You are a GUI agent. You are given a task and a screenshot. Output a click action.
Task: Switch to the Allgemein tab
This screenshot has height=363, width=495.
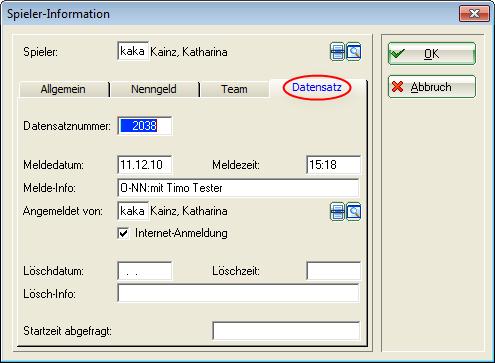click(x=64, y=89)
